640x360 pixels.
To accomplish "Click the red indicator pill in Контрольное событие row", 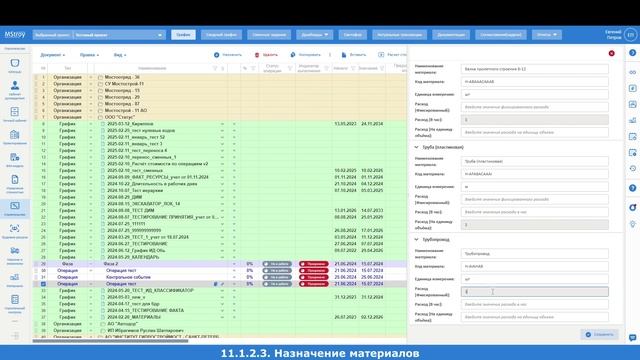I will coord(313,277).
